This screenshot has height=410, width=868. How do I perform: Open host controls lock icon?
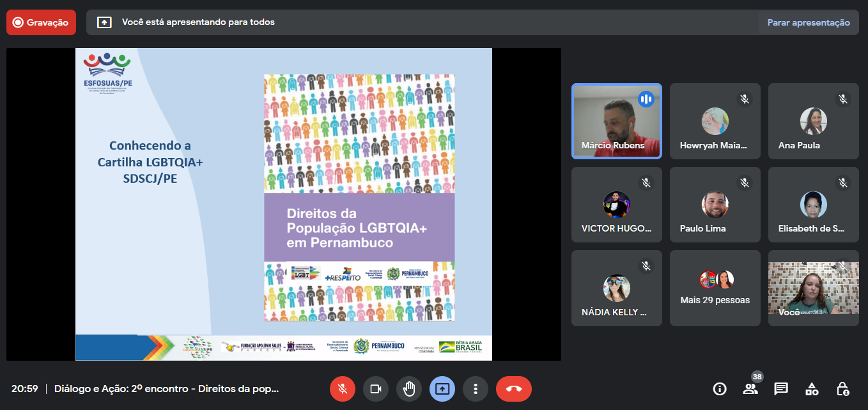[x=842, y=389]
